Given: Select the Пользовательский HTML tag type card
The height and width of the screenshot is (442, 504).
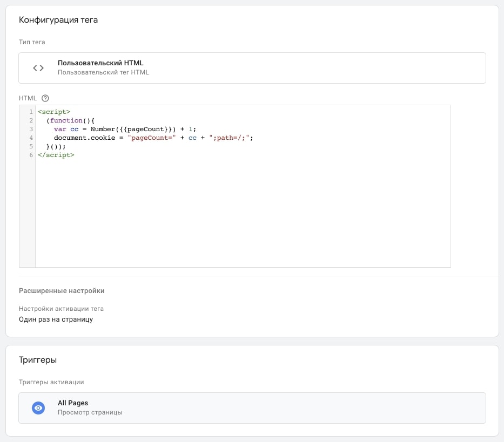Looking at the screenshot, I should click(x=252, y=68).
